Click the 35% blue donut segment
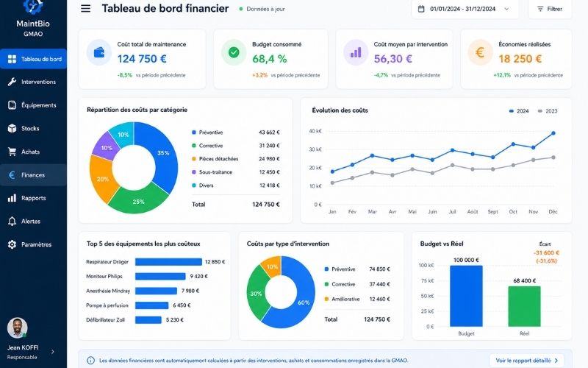Screen dimensions: 588x368 tap(162, 154)
